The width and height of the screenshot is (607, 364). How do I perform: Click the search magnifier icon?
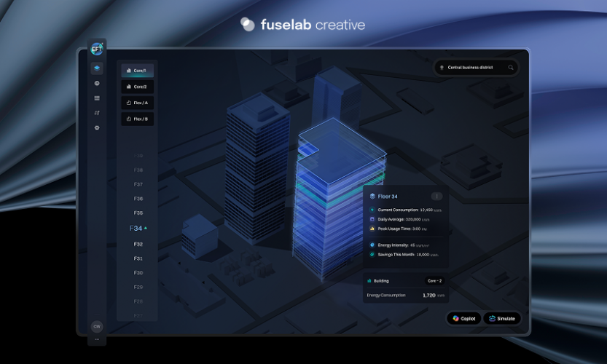coord(511,68)
